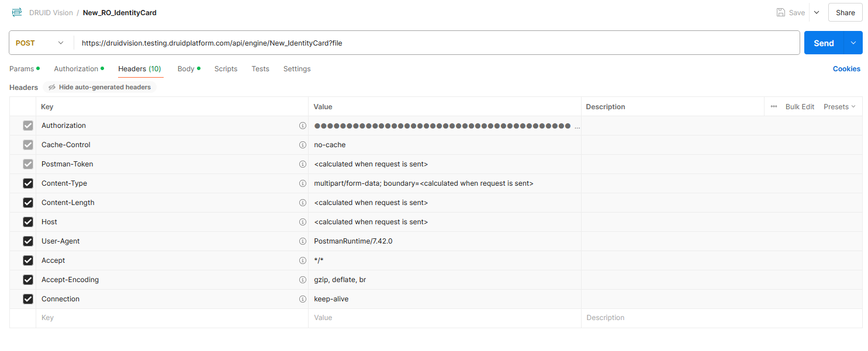Open the POST method dropdown
The image size is (868, 351).
pyautogui.click(x=41, y=43)
